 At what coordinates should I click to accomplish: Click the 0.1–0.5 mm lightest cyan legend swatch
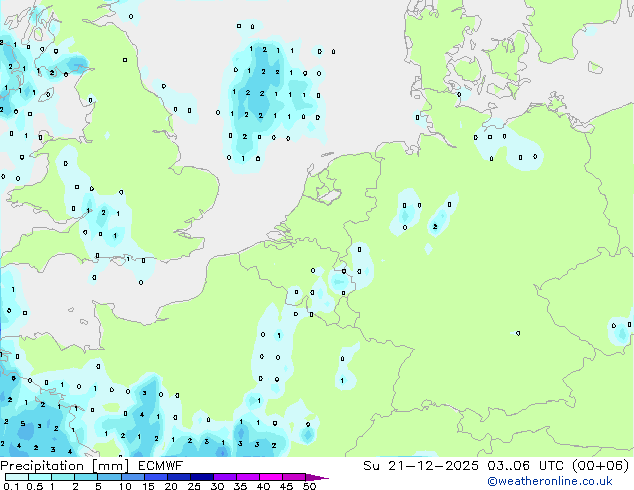tap(17, 477)
